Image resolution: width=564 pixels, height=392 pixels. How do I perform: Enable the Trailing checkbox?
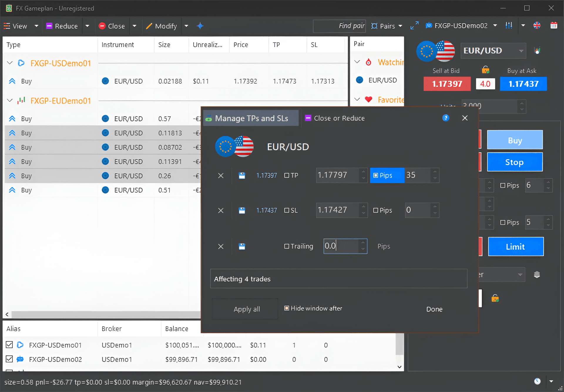287,246
